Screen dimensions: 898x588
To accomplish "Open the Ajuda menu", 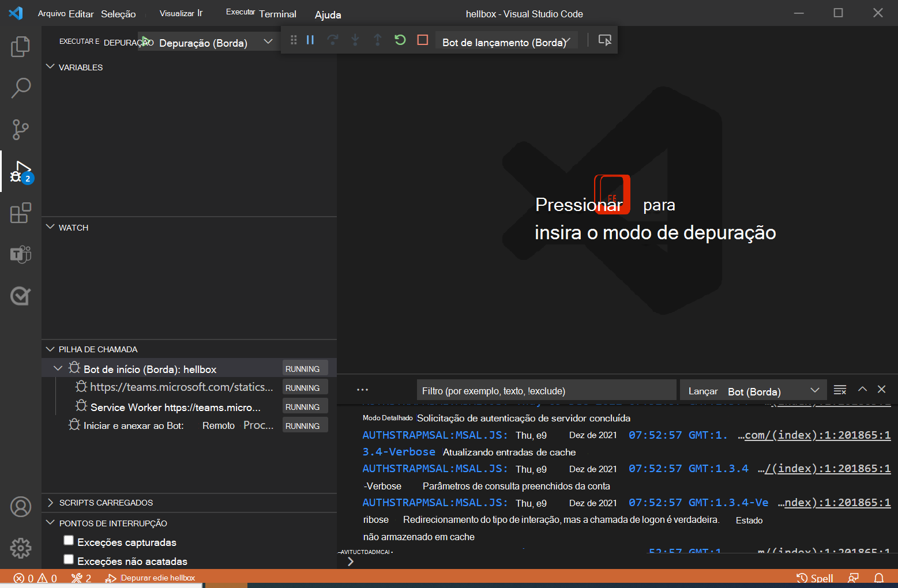I will pyautogui.click(x=328, y=15).
